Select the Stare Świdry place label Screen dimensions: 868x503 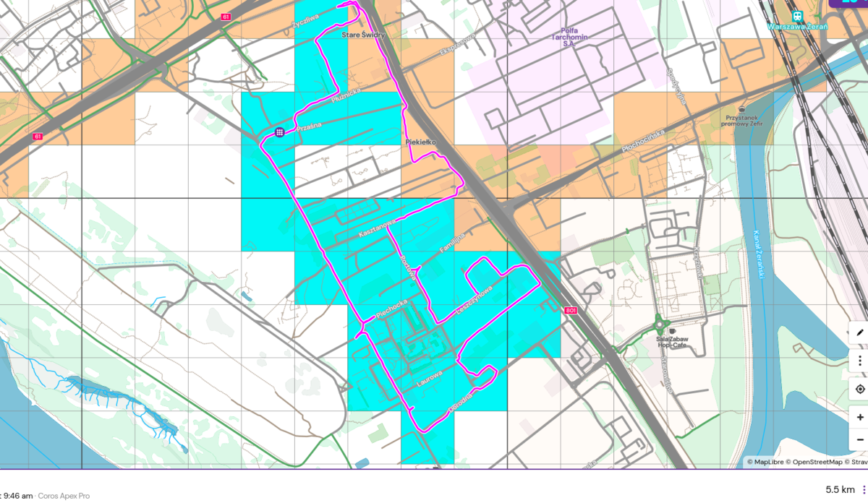(363, 34)
